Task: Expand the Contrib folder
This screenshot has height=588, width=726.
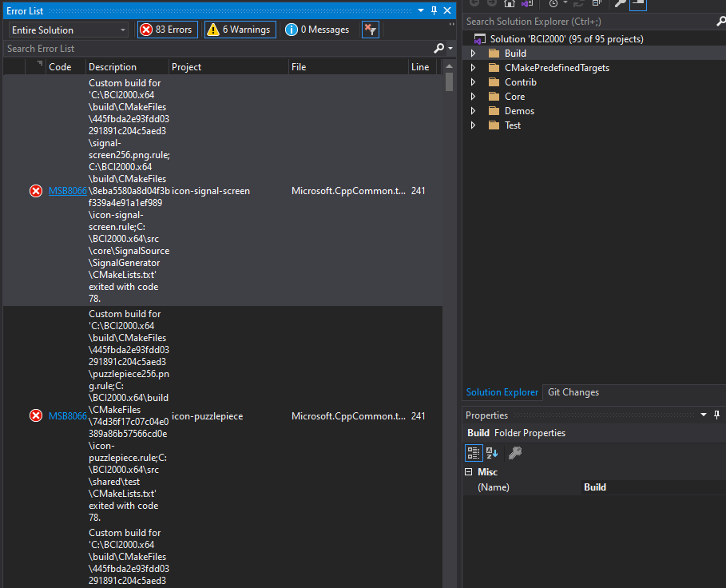Action: pos(473,82)
